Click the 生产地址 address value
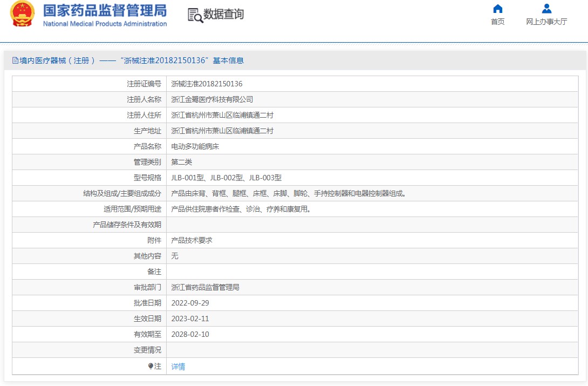Screen dimensions: 588x386 (222, 131)
